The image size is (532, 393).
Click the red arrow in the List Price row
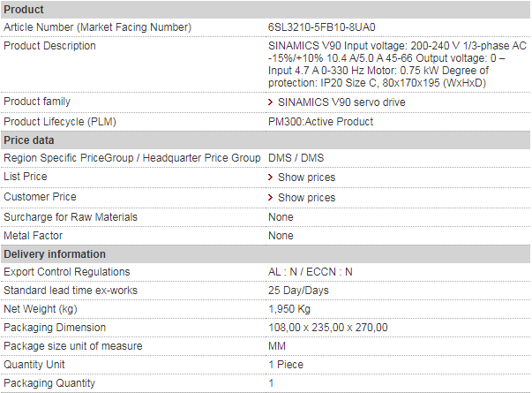(x=270, y=178)
